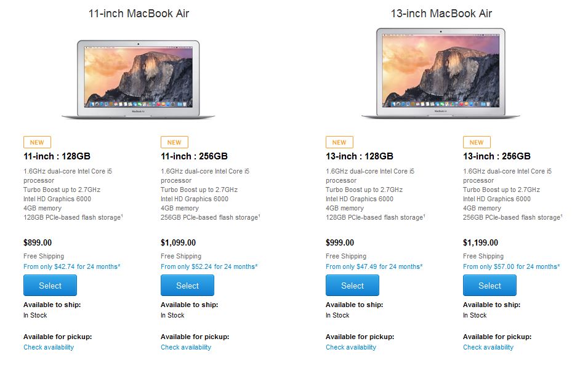The image size is (588, 368).
Task: Click the NEW badge above 11-inch : 256GB
Action: tap(174, 142)
